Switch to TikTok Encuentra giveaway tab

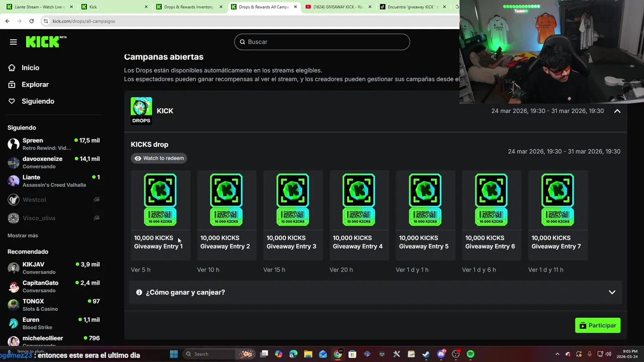[x=413, y=7]
